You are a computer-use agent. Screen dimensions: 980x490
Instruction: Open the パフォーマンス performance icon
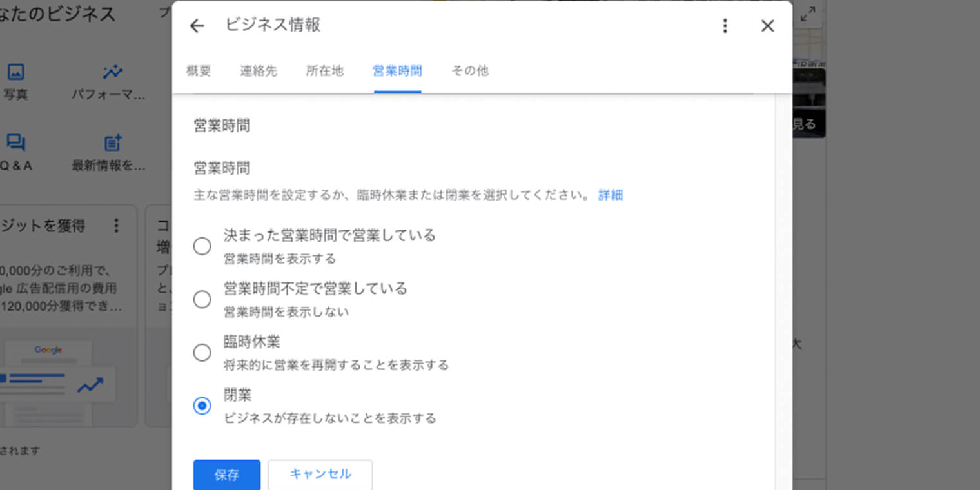pyautogui.click(x=112, y=72)
